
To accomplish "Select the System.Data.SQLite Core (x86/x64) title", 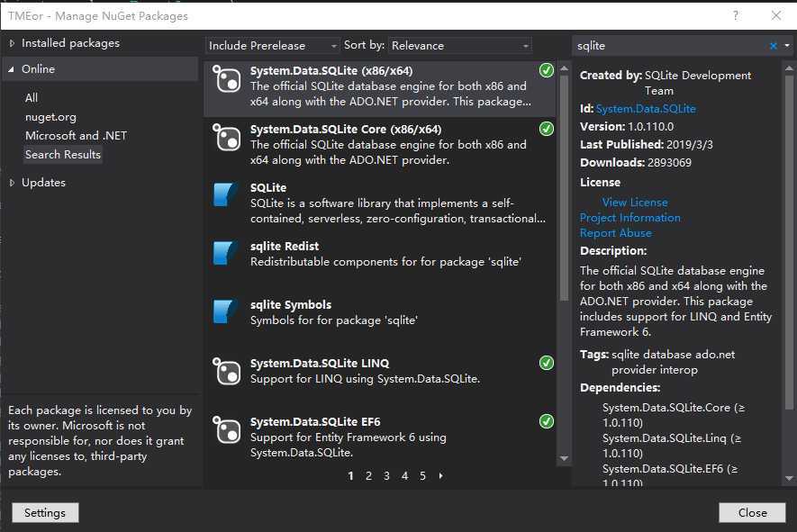I will (x=346, y=129).
